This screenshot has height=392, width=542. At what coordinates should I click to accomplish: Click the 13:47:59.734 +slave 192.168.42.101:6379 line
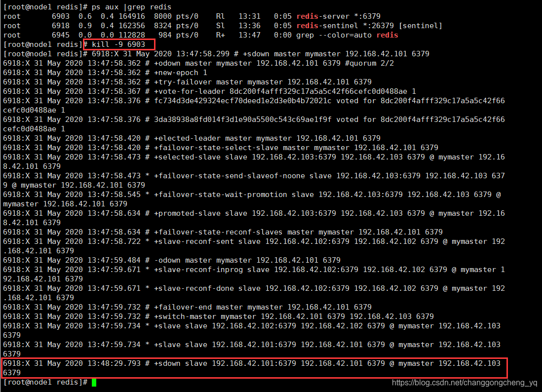point(252,349)
